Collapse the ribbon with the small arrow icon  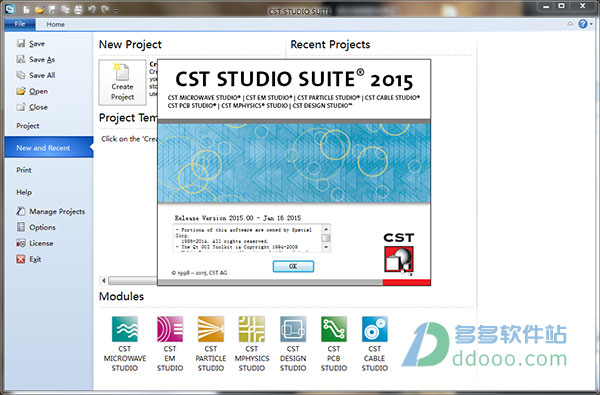click(570, 24)
